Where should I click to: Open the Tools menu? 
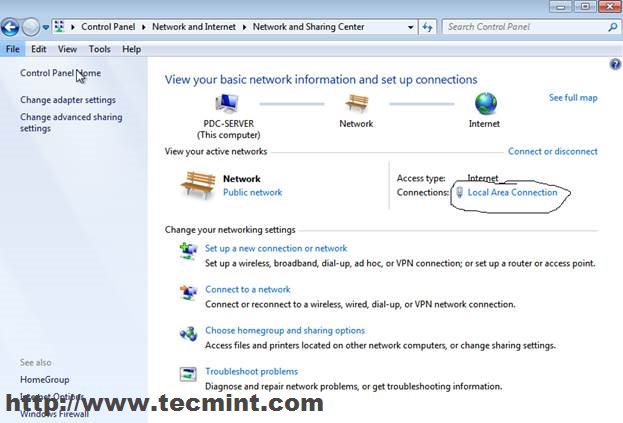point(99,49)
